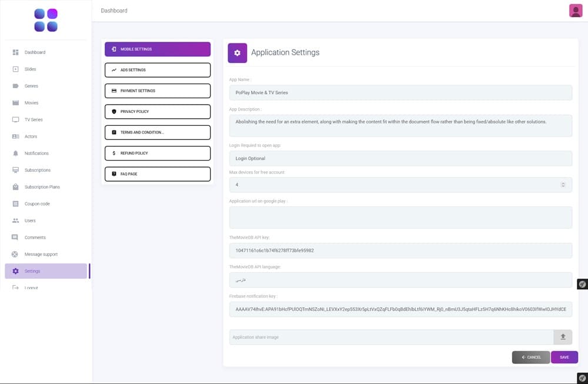
Task: Open the TheMovieDB API language dropdown
Action: [400, 280]
